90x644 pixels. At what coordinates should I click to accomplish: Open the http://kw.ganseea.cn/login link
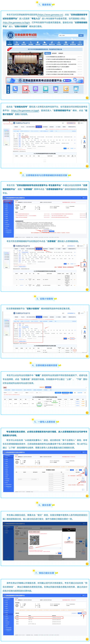pyautogui.click(x=16, y=22)
